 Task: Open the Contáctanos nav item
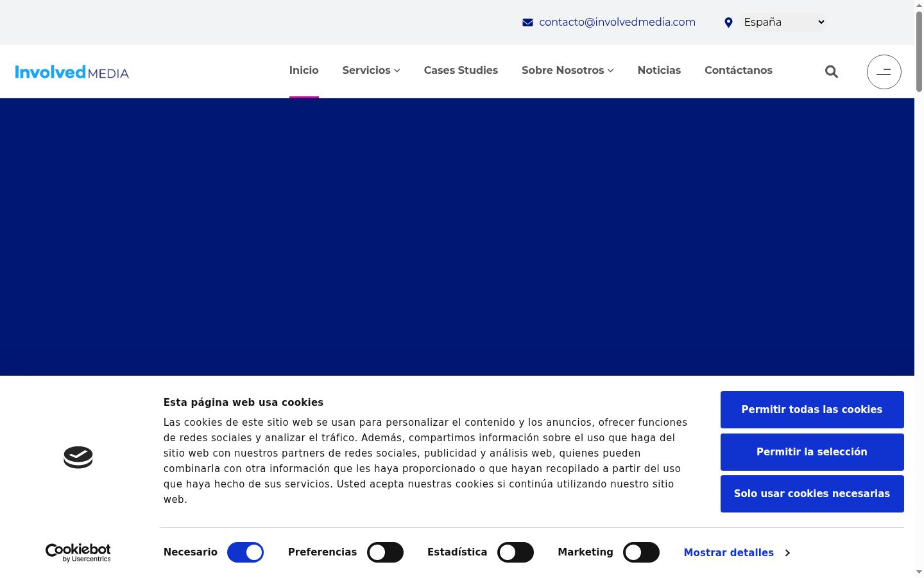coord(739,71)
